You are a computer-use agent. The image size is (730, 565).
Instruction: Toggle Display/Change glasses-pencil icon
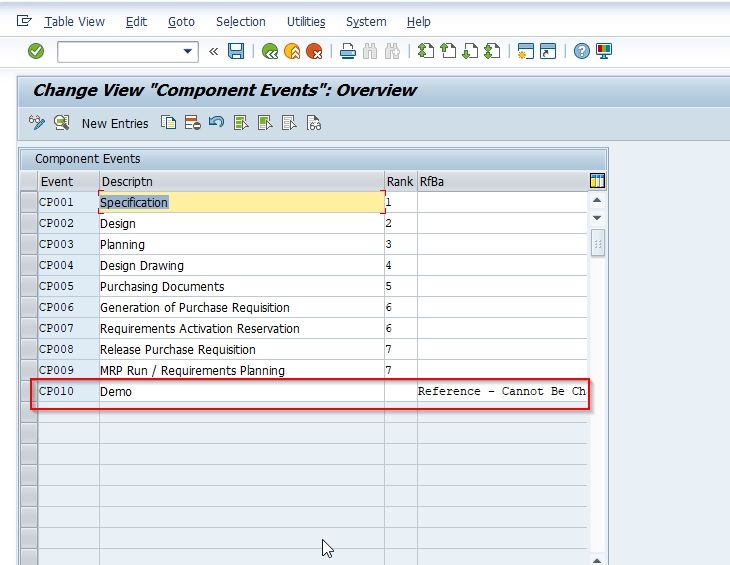tap(37, 123)
